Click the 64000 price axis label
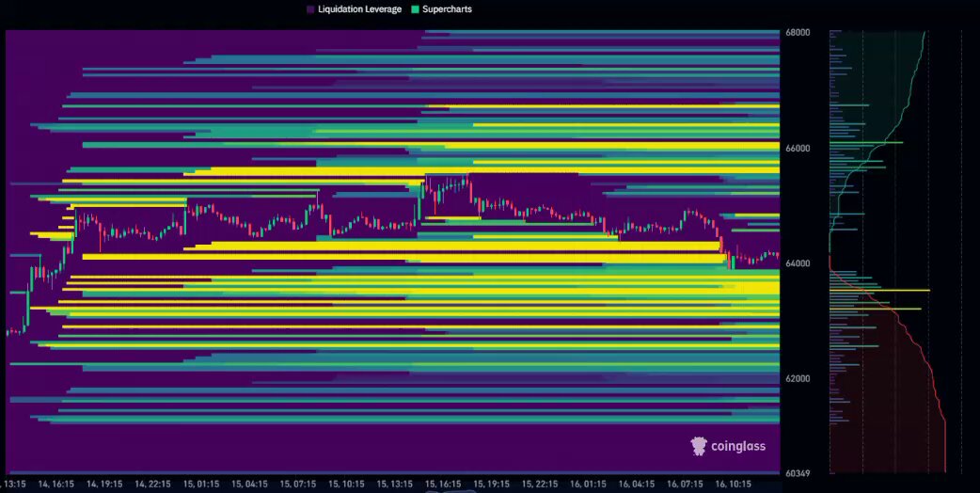 click(798, 263)
